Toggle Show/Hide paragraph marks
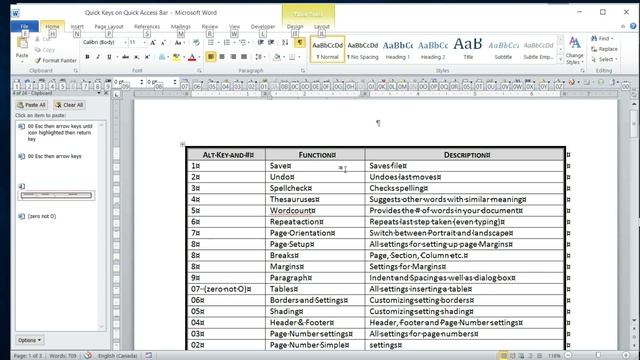 point(300,42)
